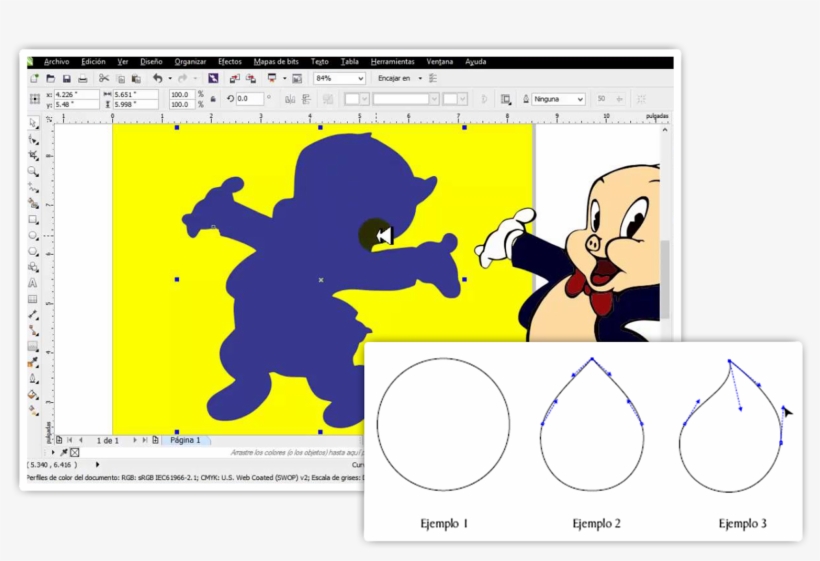The height and width of the screenshot is (561, 820).
Task: Click the Redo arrow
Action: [x=183, y=78]
